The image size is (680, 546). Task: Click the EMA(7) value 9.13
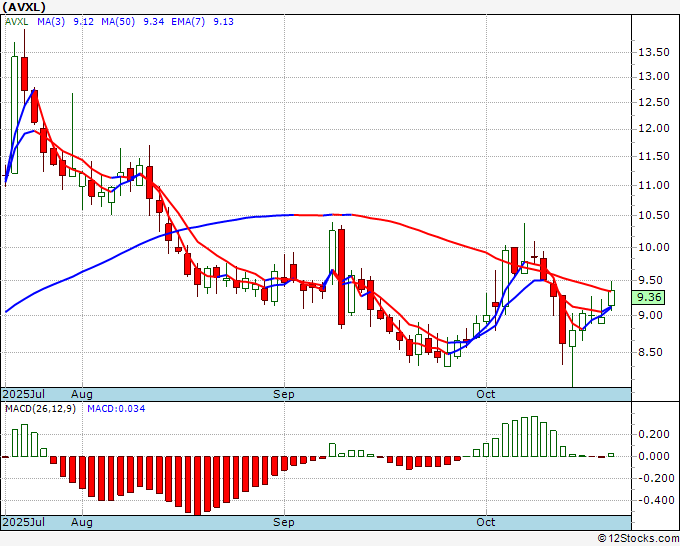[x=223, y=21]
